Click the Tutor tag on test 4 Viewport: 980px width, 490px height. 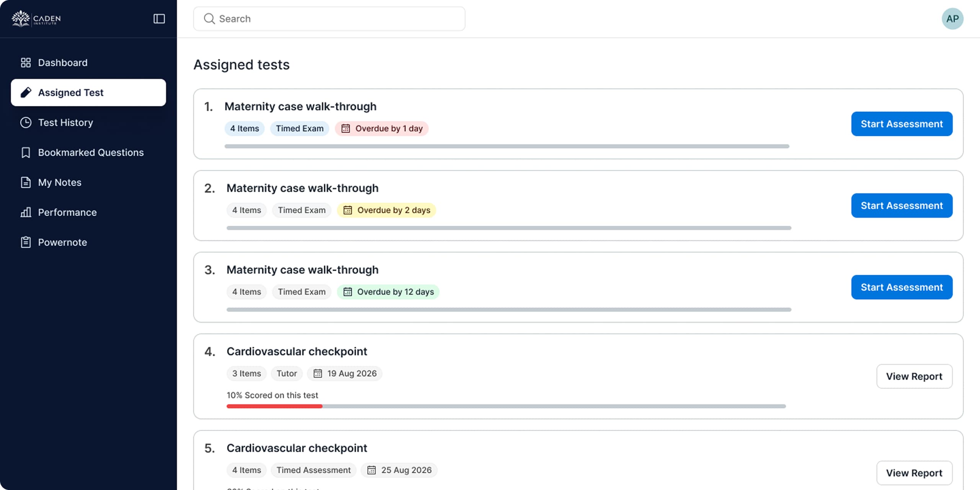287,373
